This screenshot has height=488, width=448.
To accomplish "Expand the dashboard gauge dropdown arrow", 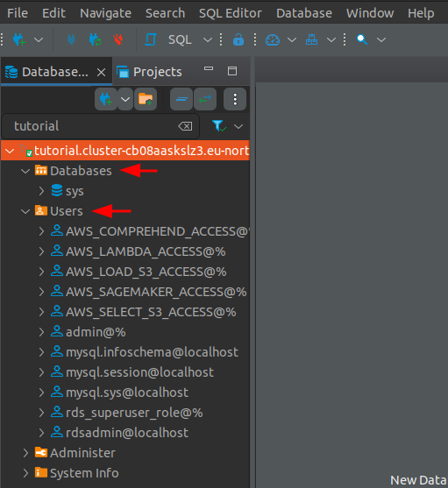I will pos(292,39).
